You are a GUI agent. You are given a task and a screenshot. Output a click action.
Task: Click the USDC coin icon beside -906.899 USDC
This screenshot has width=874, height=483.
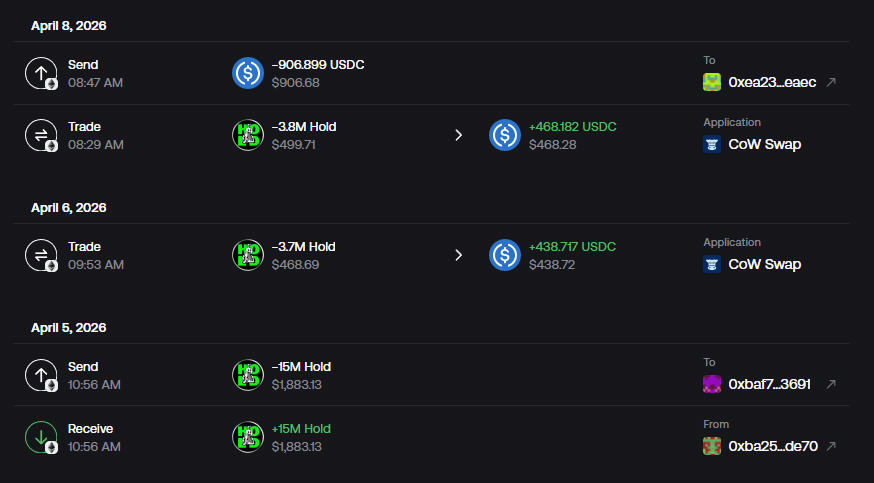(248, 73)
